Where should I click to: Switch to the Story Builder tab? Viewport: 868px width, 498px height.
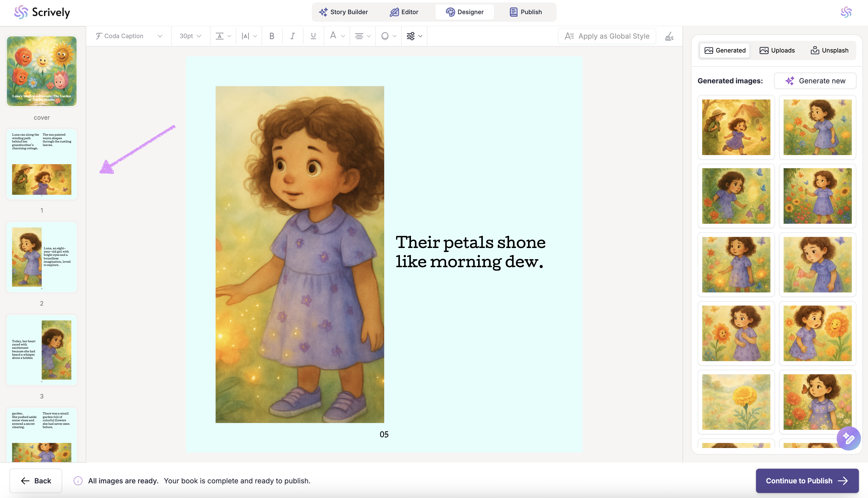coord(343,12)
